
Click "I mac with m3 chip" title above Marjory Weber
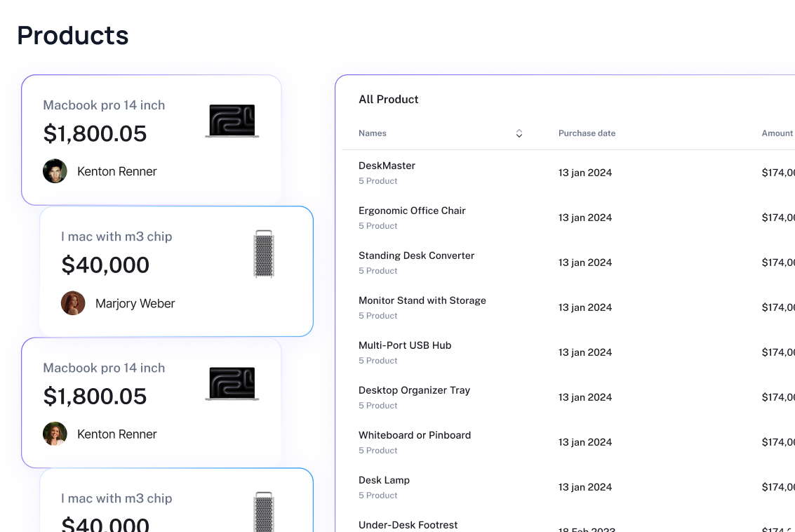pos(116,237)
